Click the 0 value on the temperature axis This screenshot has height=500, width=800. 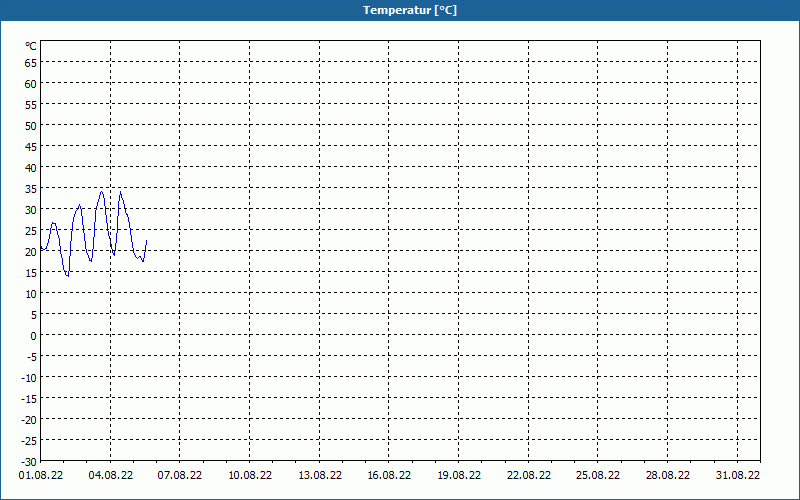[34, 336]
